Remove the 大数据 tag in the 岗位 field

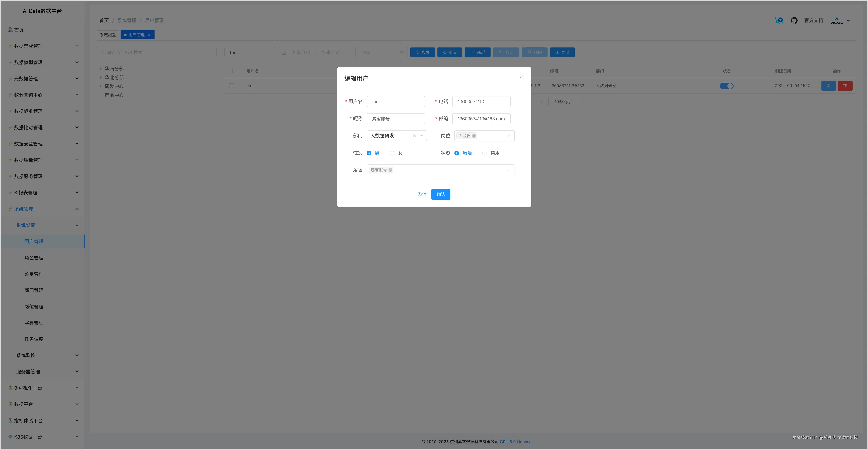click(474, 136)
